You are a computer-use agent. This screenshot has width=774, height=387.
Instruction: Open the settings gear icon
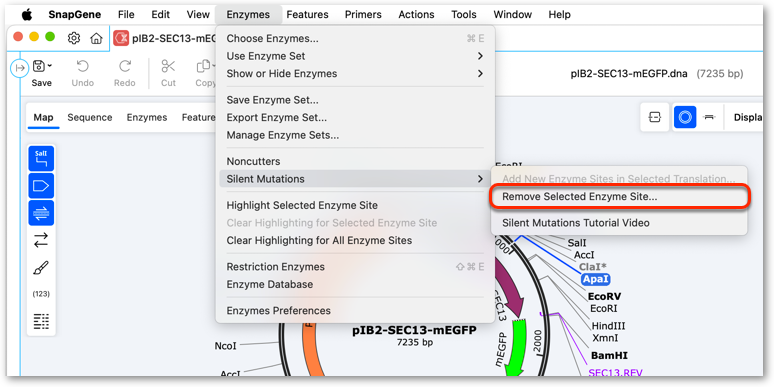[74, 38]
